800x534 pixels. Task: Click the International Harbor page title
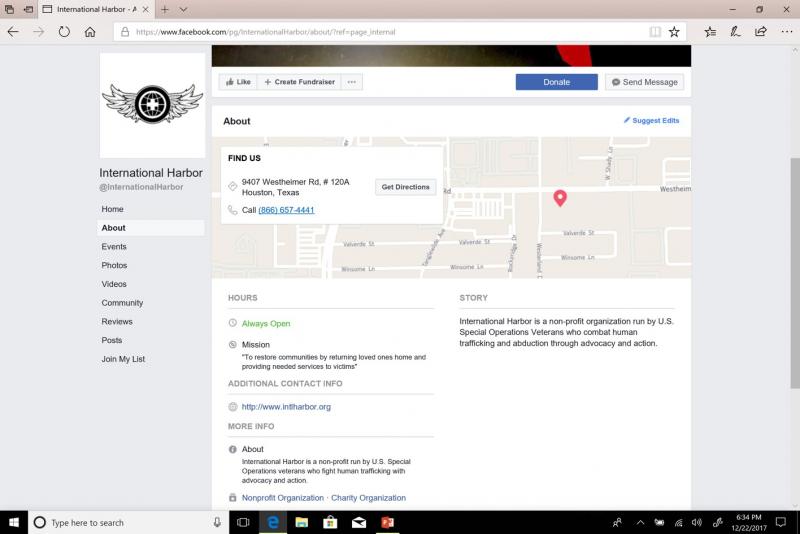coord(151,173)
